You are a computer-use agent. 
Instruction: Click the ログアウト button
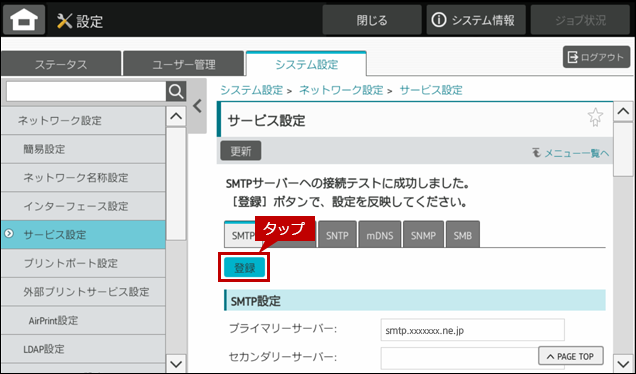[x=596, y=57]
